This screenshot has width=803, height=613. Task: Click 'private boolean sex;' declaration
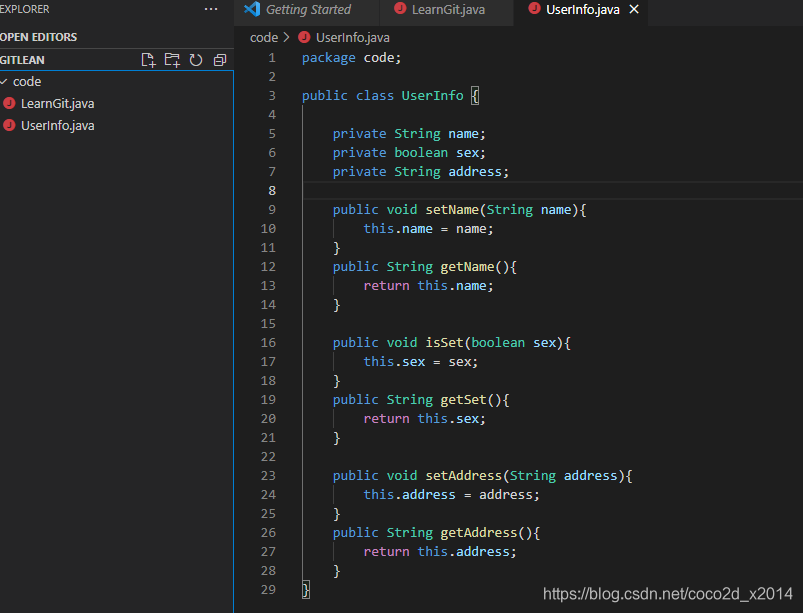pyautogui.click(x=409, y=153)
